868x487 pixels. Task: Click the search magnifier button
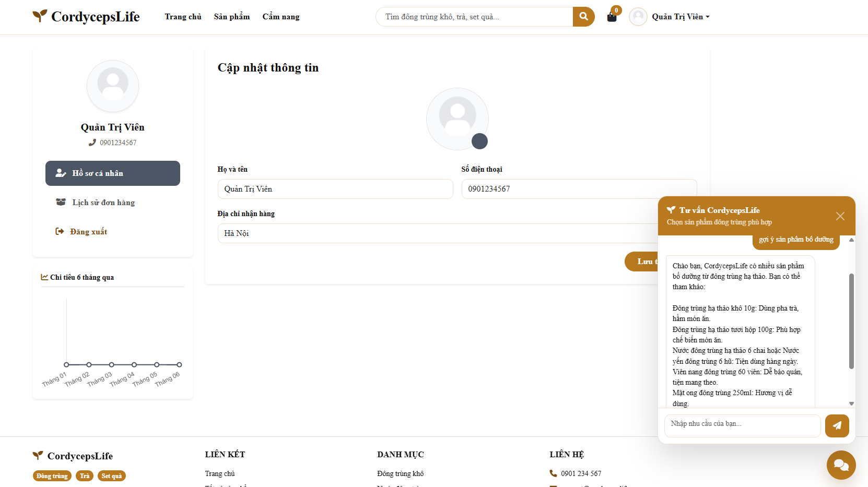coord(583,17)
